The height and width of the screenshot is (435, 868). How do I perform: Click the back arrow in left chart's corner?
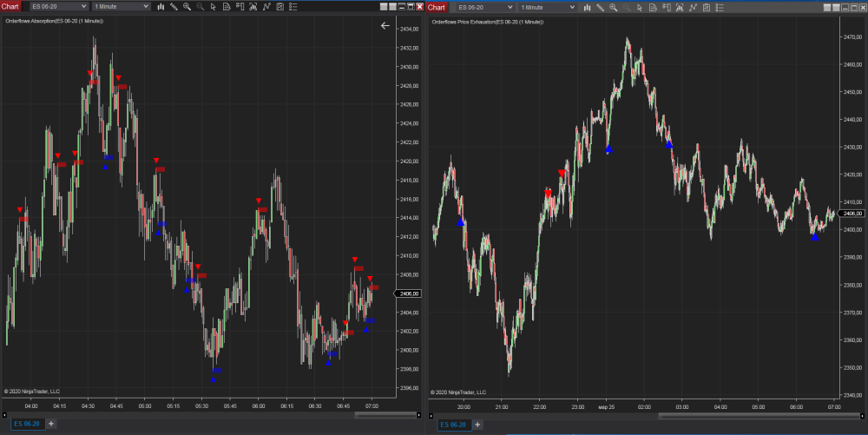(x=385, y=26)
